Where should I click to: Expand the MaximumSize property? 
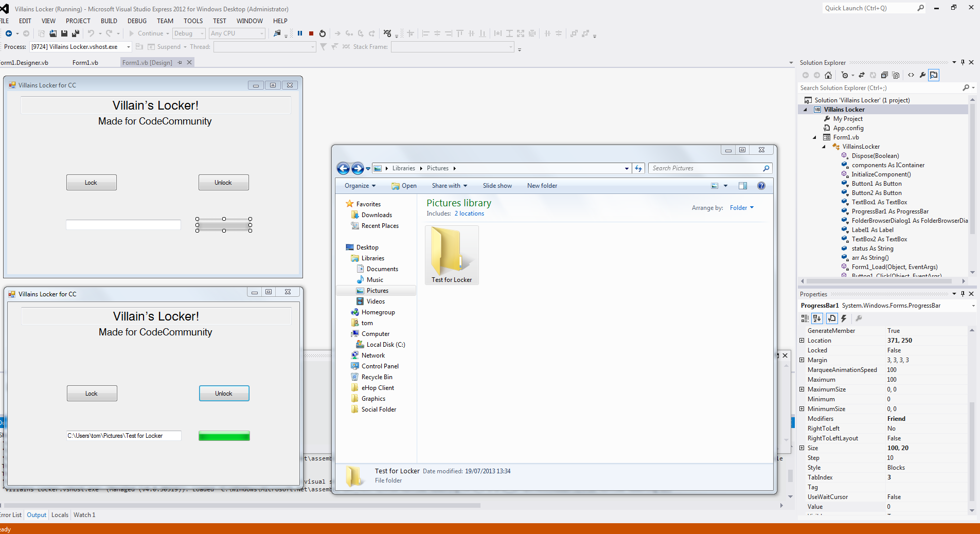tap(802, 389)
